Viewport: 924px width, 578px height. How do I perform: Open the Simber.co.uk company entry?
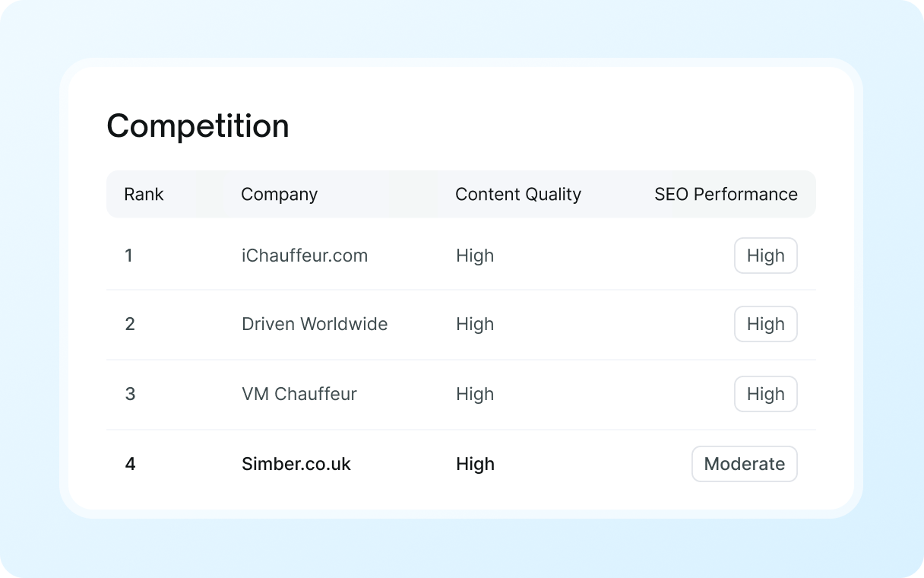296,464
